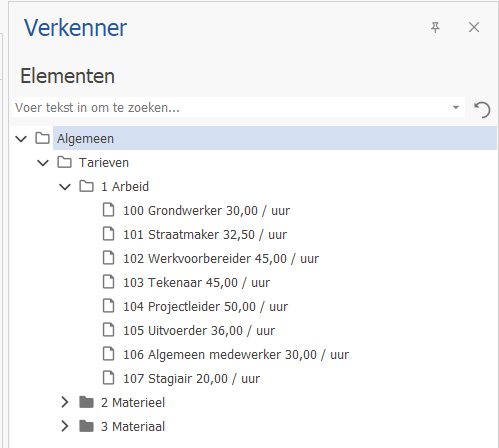The width and height of the screenshot is (499, 448).
Task: Open the search field dropdown arrow
Action: tap(456, 107)
